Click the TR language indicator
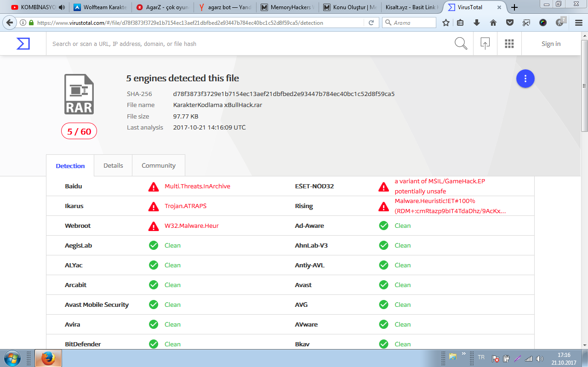This screenshot has width=588, height=367. [481, 357]
